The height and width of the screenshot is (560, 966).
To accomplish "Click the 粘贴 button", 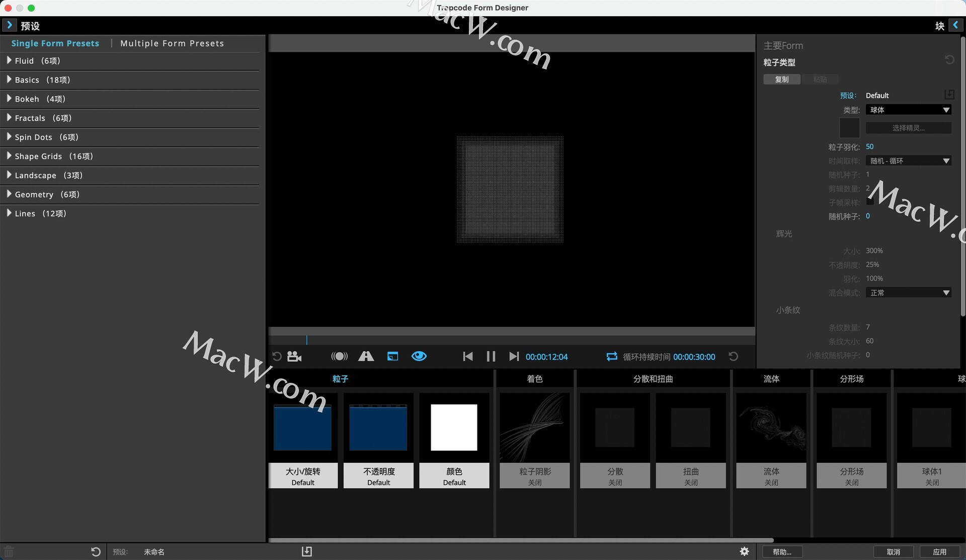I will click(x=820, y=79).
